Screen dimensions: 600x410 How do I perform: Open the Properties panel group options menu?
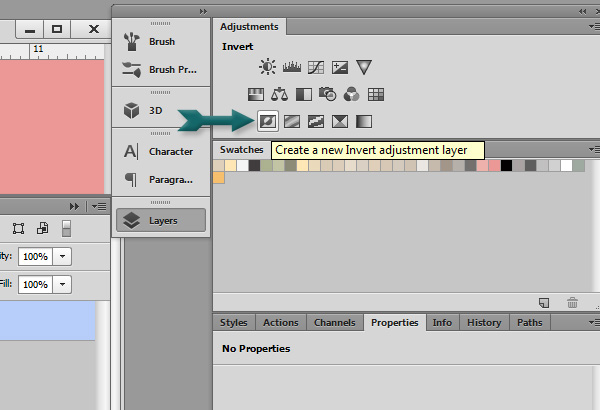pyautogui.click(x=594, y=323)
